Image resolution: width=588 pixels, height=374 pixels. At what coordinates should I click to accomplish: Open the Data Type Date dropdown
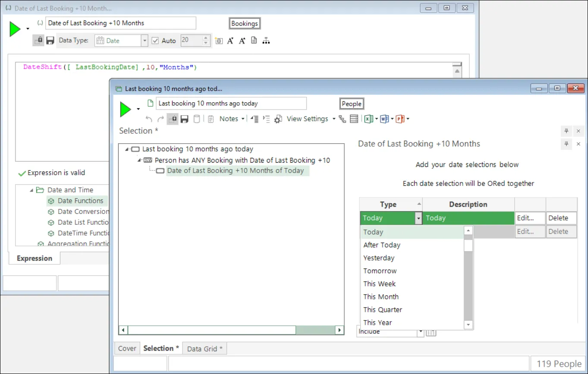[x=145, y=41]
